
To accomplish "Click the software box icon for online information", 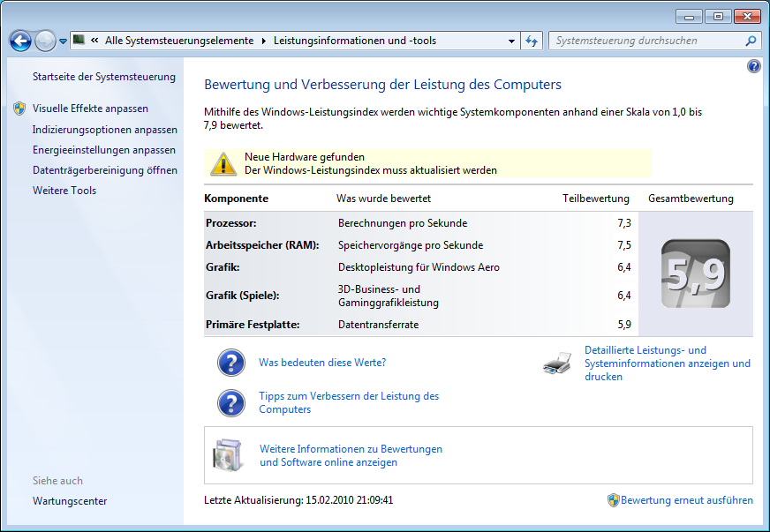I will pyautogui.click(x=228, y=455).
